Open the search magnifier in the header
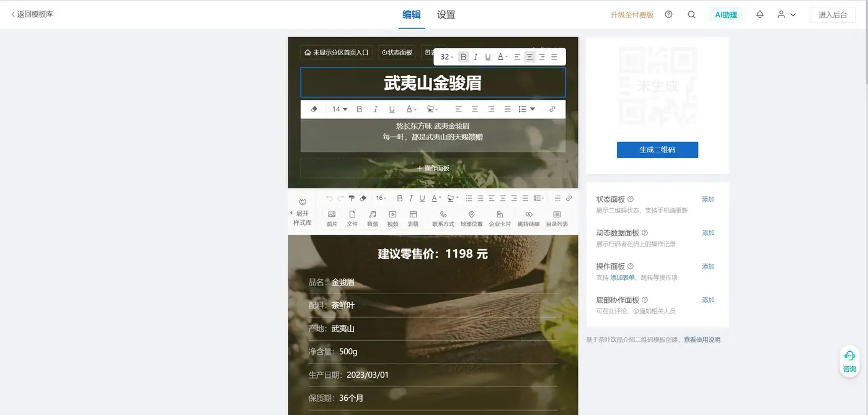The height and width of the screenshot is (415, 868). click(x=692, y=14)
